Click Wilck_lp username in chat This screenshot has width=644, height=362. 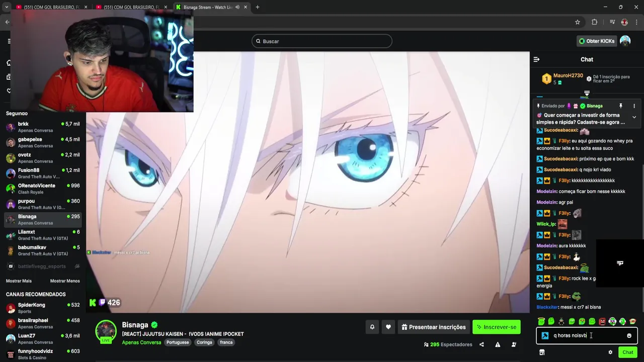(x=546, y=224)
